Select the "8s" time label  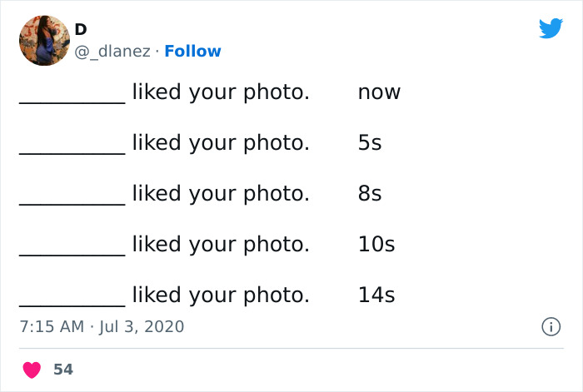click(x=369, y=194)
